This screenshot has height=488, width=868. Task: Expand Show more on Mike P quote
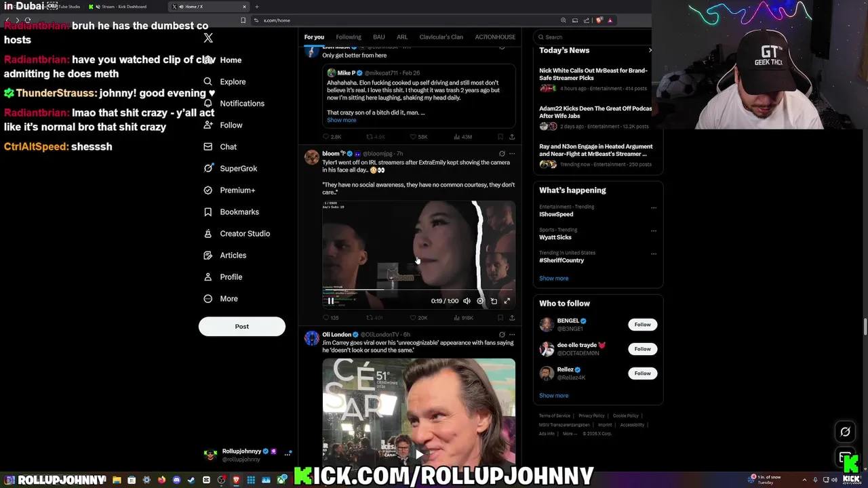[341, 121]
